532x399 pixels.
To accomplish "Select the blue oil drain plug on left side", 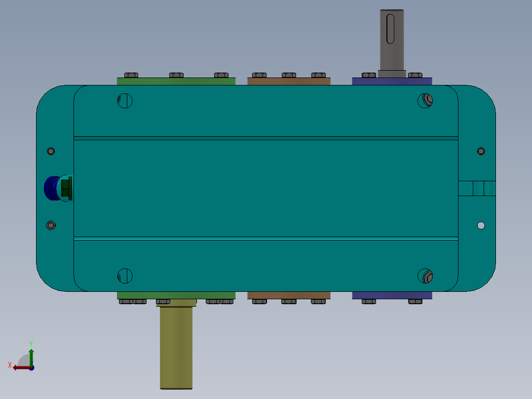I will pyautogui.click(x=51, y=187).
